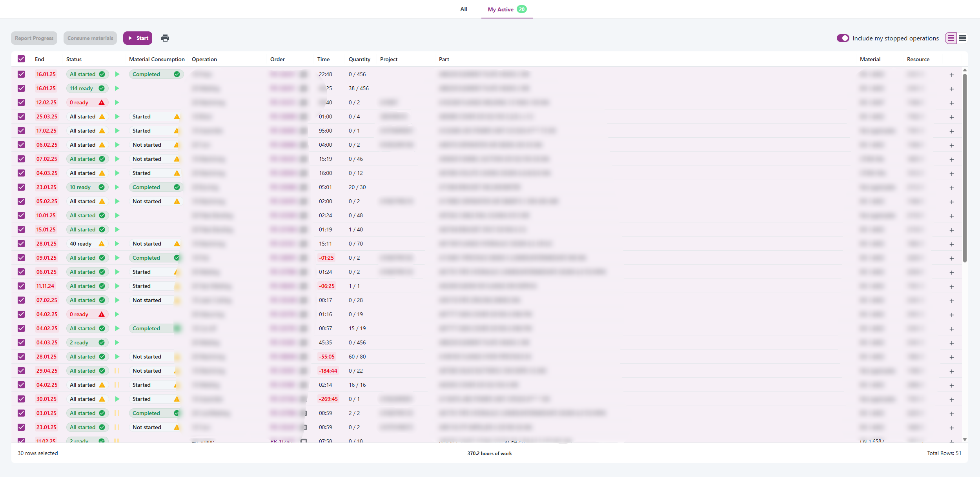
Task: Uncheck the select-all header checkbox
Action: 21,59
